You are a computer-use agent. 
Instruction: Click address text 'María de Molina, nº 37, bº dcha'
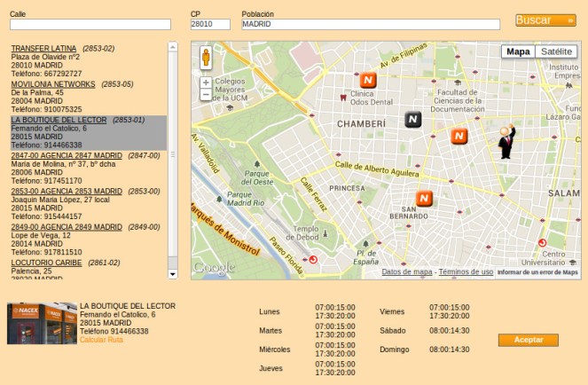pyautogui.click(x=63, y=164)
